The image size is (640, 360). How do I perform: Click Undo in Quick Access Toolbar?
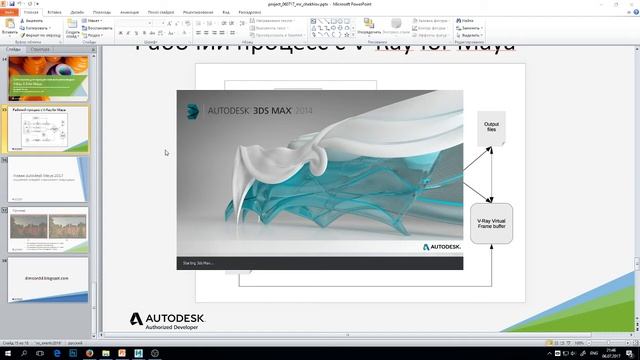click(19, 4)
